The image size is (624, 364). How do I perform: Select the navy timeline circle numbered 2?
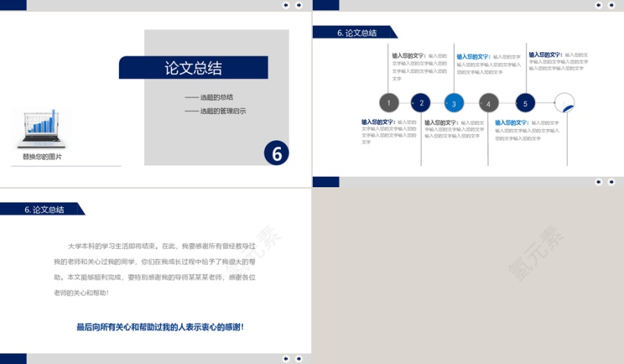click(x=420, y=103)
